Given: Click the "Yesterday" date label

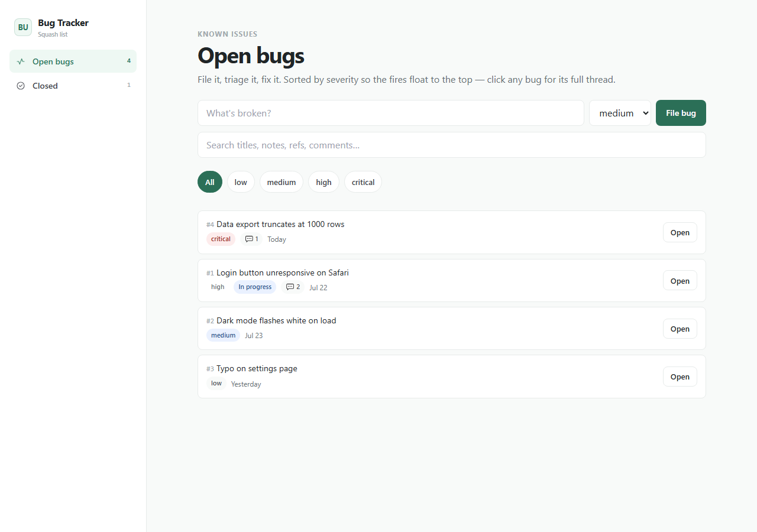Looking at the screenshot, I should tap(246, 384).
